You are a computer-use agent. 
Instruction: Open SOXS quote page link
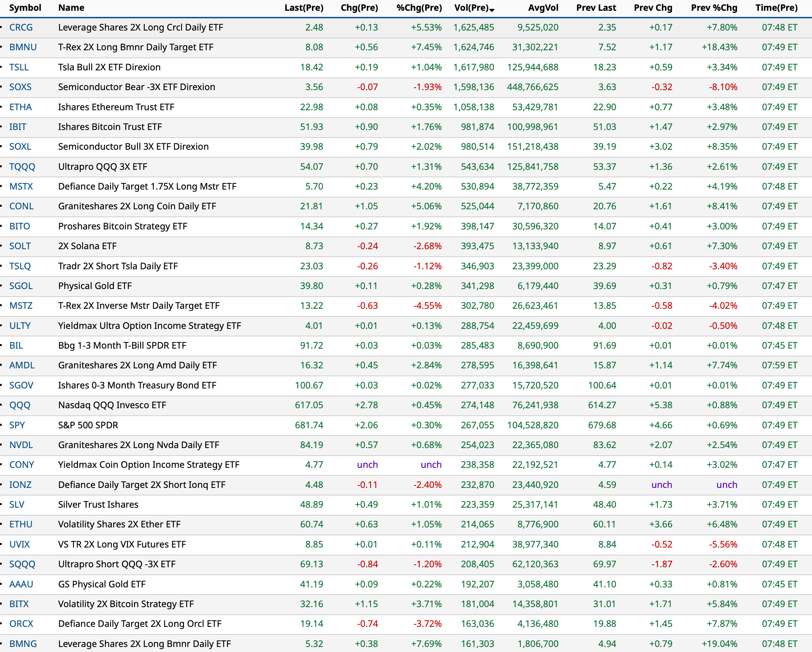[20, 87]
